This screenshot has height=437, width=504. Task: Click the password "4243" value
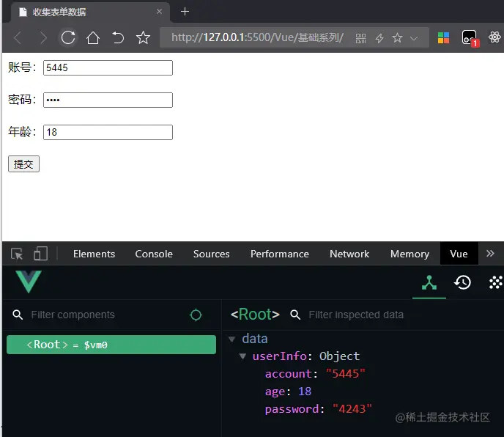pos(352,409)
